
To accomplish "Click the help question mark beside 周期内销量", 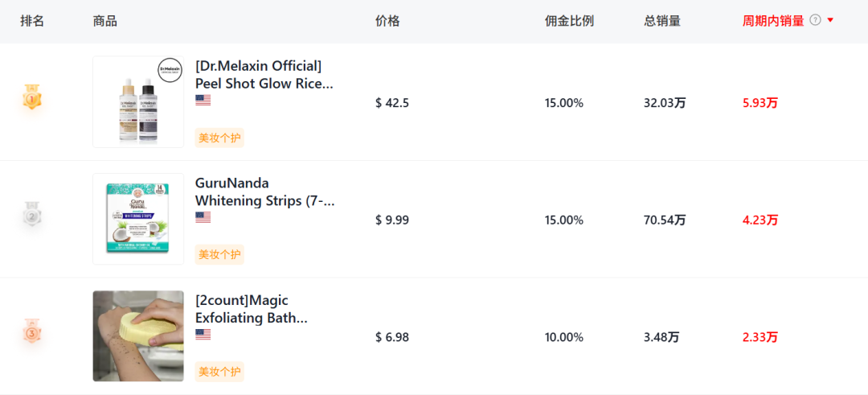I will pos(815,20).
